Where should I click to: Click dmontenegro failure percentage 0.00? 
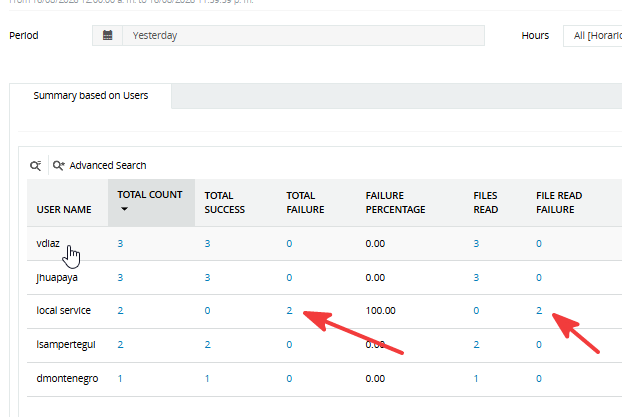tap(375, 379)
